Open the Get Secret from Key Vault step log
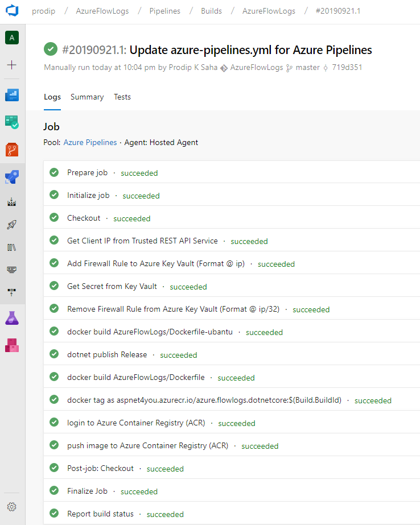This screenshot has width=420, height=525. (x=232, y=286)
